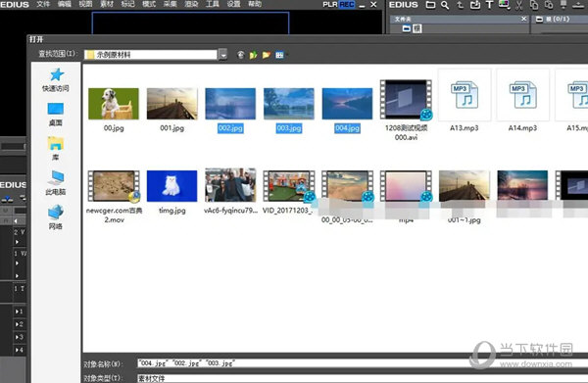Select 此电脑 in the places sidebar

(56, 183)
